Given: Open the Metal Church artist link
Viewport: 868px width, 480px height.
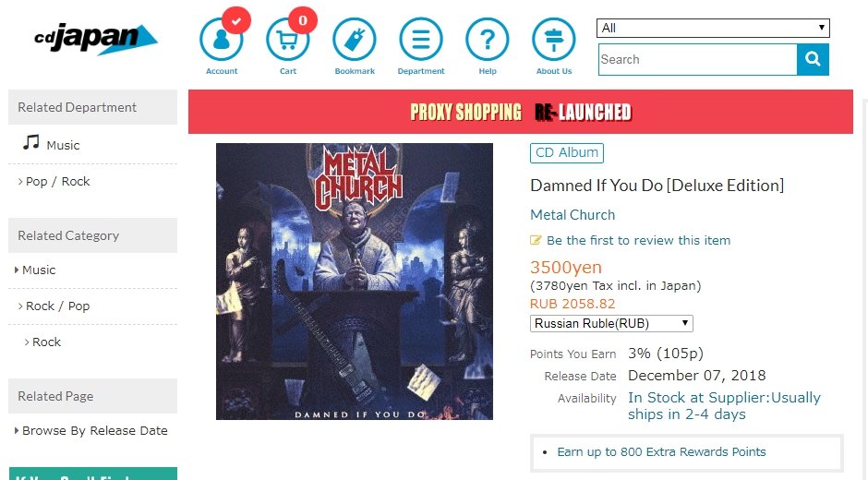Looking at the screenshot, I should pyautogui.click(x=573, y=215).
